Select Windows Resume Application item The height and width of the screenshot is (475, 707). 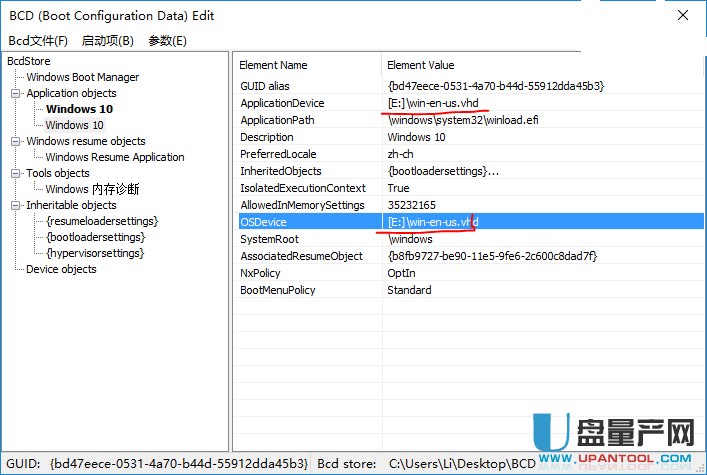(x=114, y=157)
